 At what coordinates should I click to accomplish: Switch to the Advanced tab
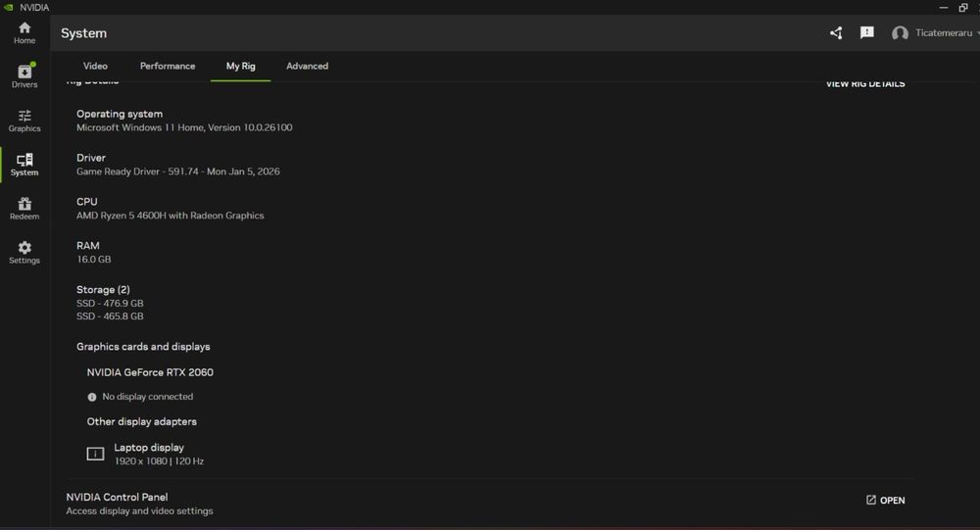[307, 66]
